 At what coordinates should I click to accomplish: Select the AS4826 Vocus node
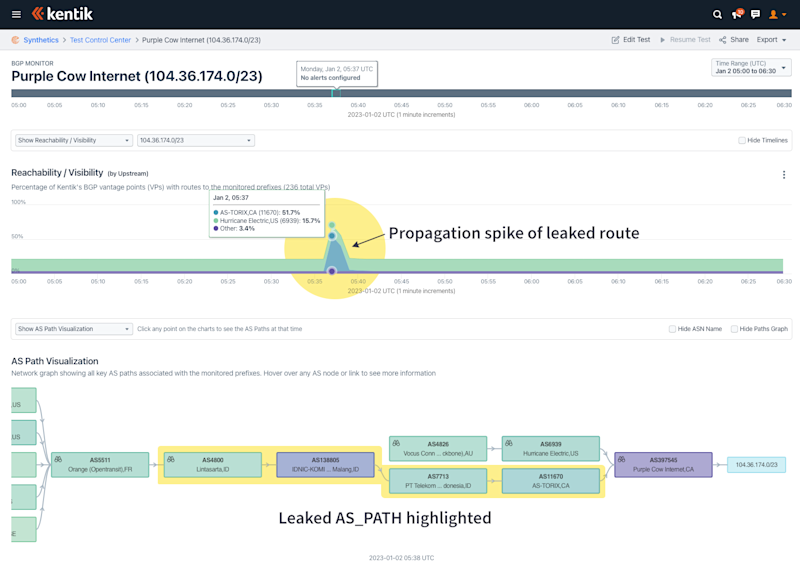438,448
